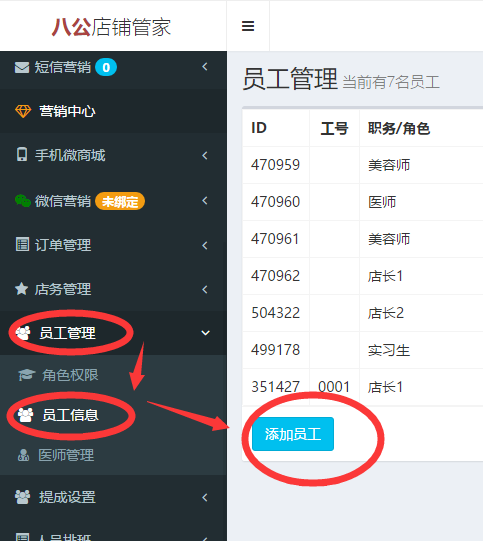Click the doctor icon beside 医师管理
This screenshot has height=541, width=483.
pyautogui.click(x=23, y=455)
